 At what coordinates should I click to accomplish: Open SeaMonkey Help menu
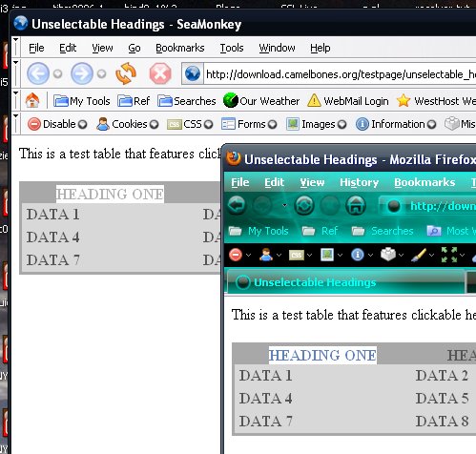pos(321,48)
